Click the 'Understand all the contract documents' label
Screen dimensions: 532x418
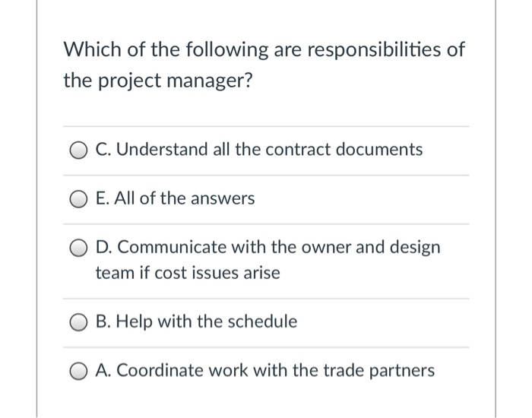pyautogui.click(x=258, y=150)
